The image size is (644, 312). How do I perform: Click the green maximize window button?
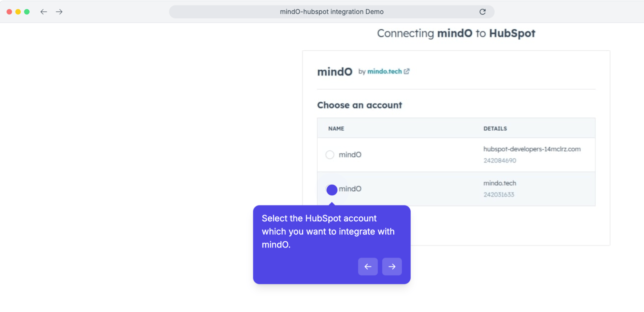point(27,12)
